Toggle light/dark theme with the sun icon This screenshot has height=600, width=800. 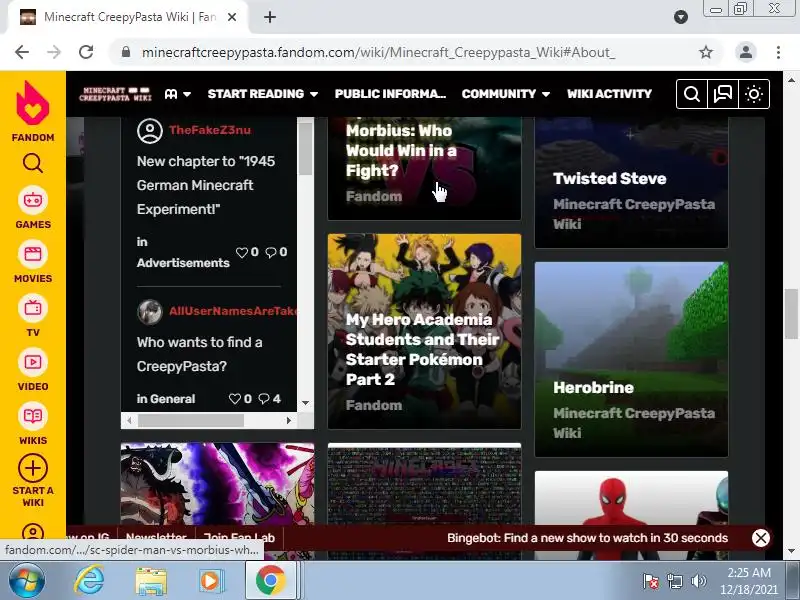click(754, 94)
